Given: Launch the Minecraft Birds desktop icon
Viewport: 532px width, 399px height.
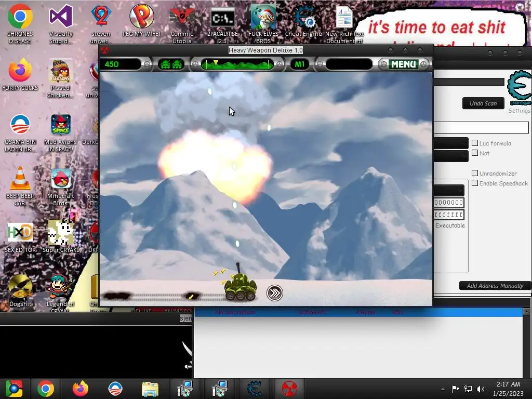Looking at the screenshot, I should click(x=60, y=186).
